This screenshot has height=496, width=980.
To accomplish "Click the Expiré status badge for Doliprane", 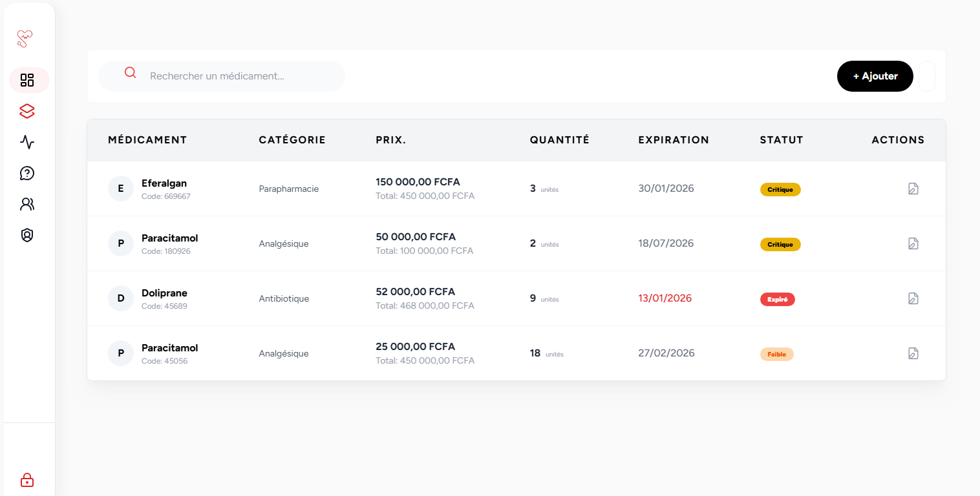I will click(777, 300).
